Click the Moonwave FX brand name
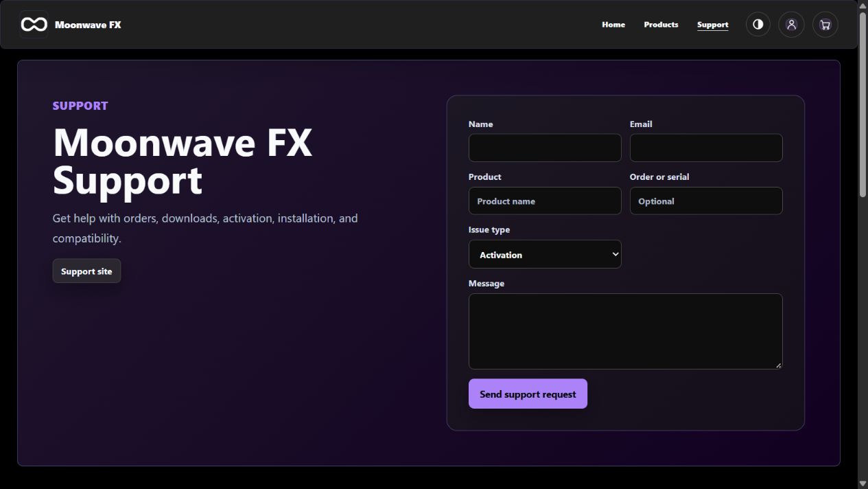Viewport: 868px width, 489px height. point(88,25)
